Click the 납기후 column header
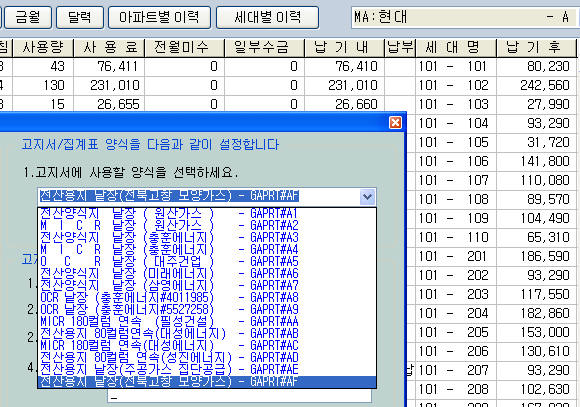Viewport: 580px width, 407px height. [537, 48]
